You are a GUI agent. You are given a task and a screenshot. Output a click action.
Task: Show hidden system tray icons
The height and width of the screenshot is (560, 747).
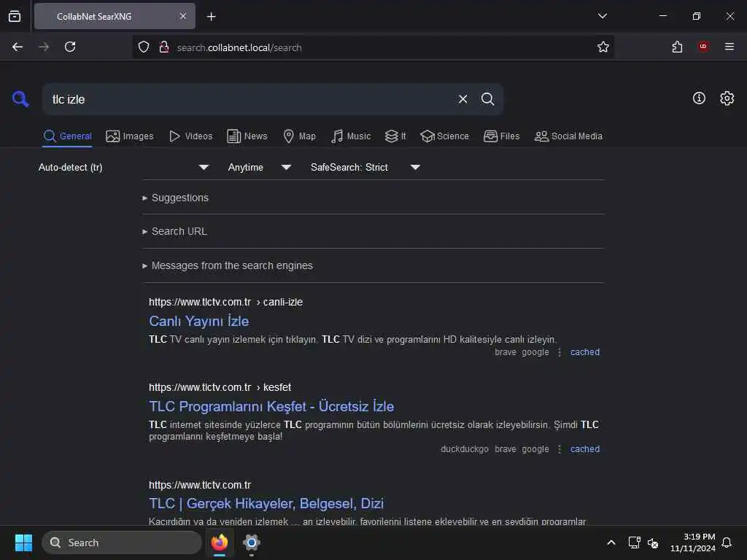(x=611, y=542)
